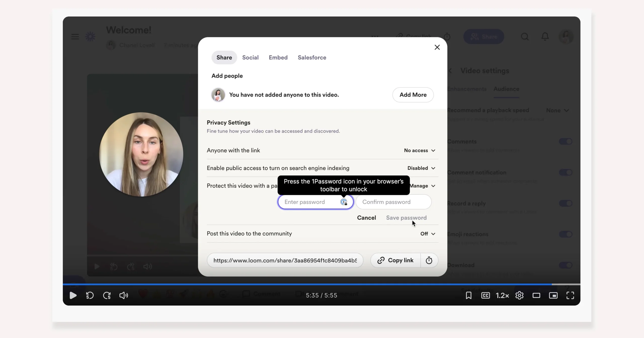Mute the video volume
The width and height of the screenshot is (644, 338).
click(124, 295)
